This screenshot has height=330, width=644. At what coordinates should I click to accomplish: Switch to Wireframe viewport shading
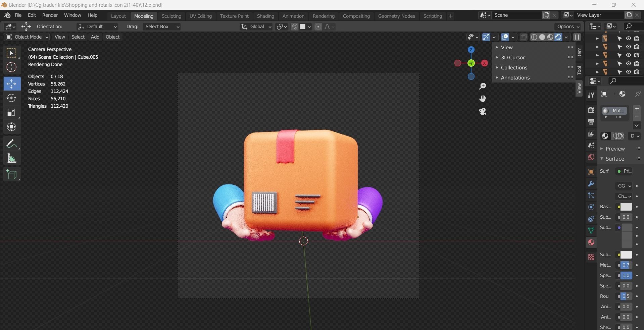(x=534, y=37)
